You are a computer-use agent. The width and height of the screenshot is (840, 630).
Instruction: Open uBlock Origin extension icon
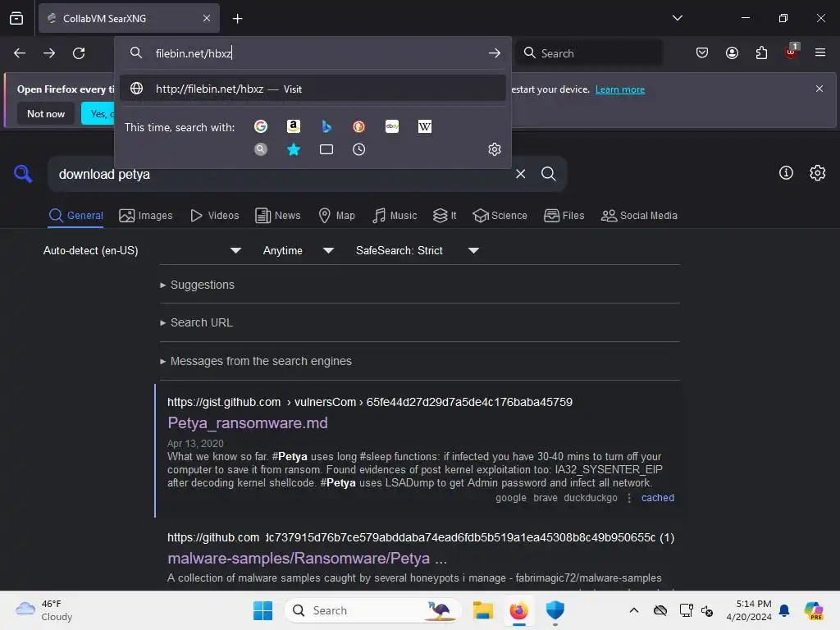point(792,52)
